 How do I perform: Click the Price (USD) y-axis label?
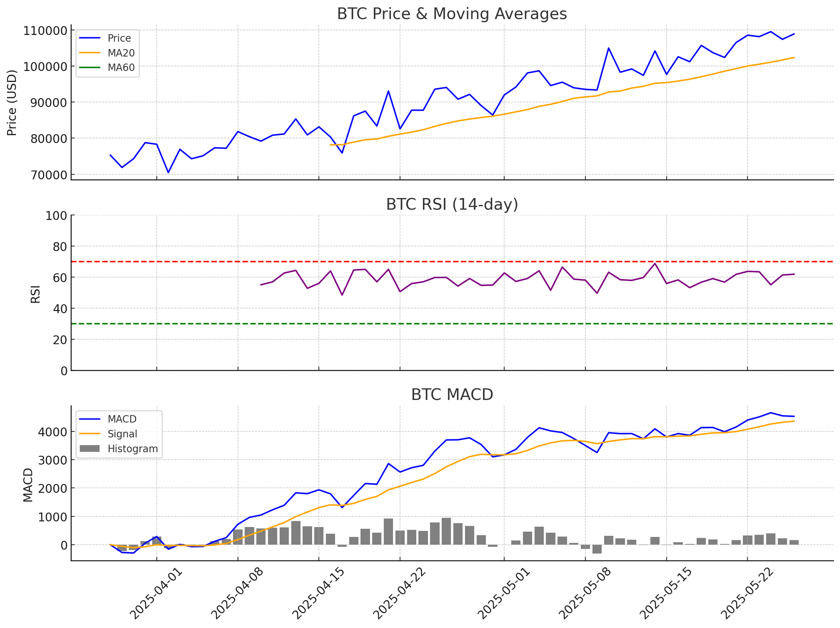point(12,103)
